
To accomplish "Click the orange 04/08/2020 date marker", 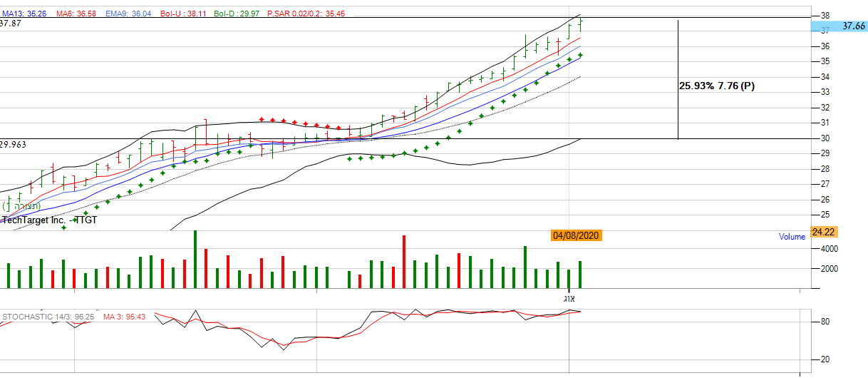I will coord(577,235).
